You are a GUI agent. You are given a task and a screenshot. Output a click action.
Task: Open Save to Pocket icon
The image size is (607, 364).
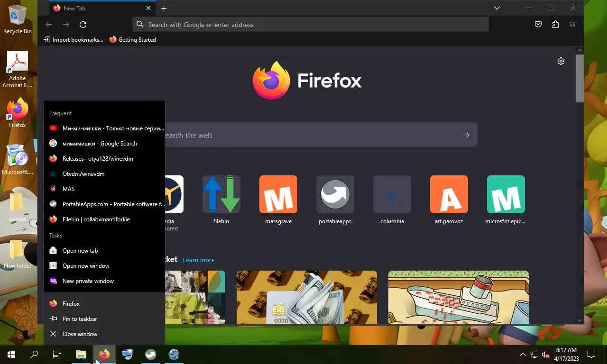click(538, 25)
